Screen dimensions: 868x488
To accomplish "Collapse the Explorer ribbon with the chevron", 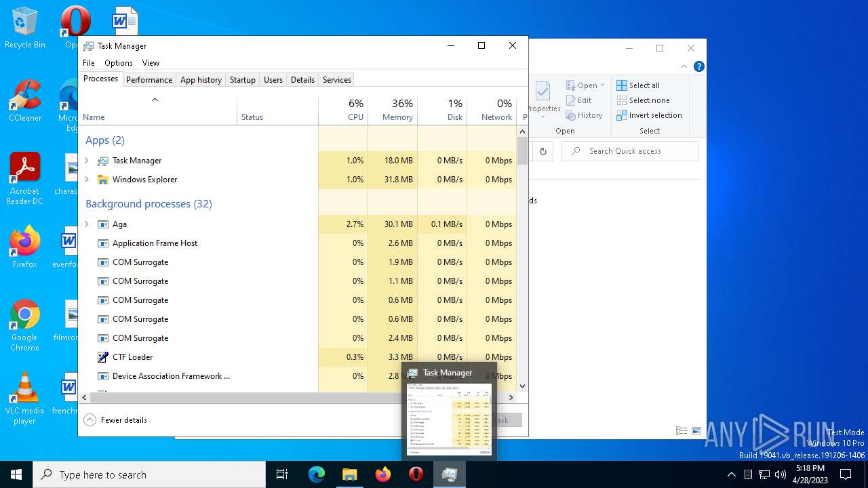I will pos(684,66).
